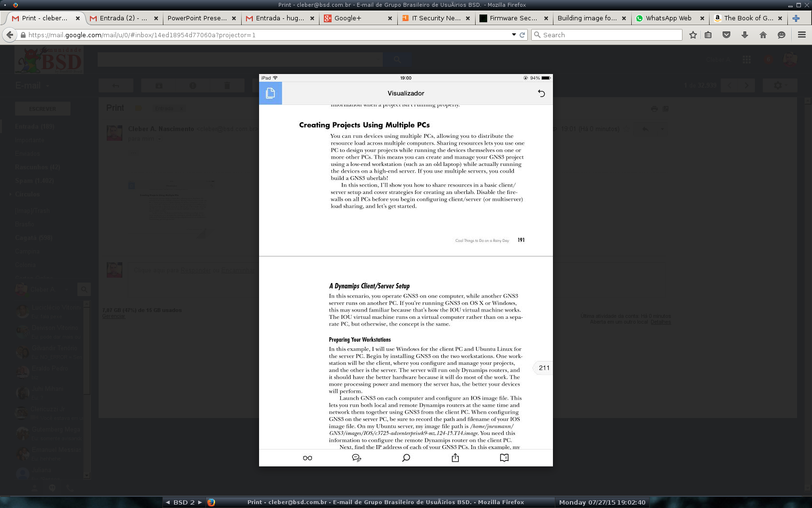Open the Firefox hamburger menu

[802, 35]
